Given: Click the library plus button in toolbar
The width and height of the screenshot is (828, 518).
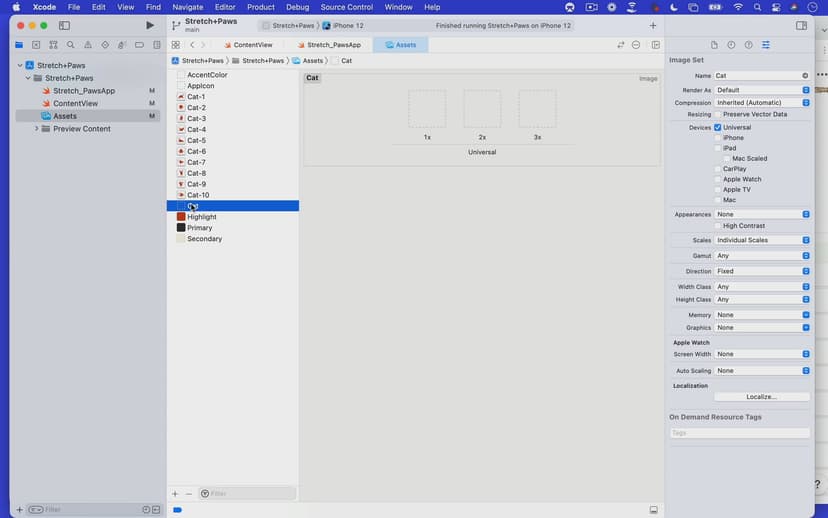Looking at the screenshot, I should click(653, 25).
